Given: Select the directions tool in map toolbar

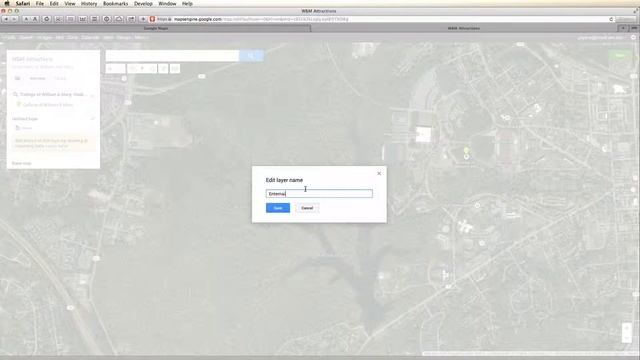Looking at the screenshot, I should (x=164, y=69).
